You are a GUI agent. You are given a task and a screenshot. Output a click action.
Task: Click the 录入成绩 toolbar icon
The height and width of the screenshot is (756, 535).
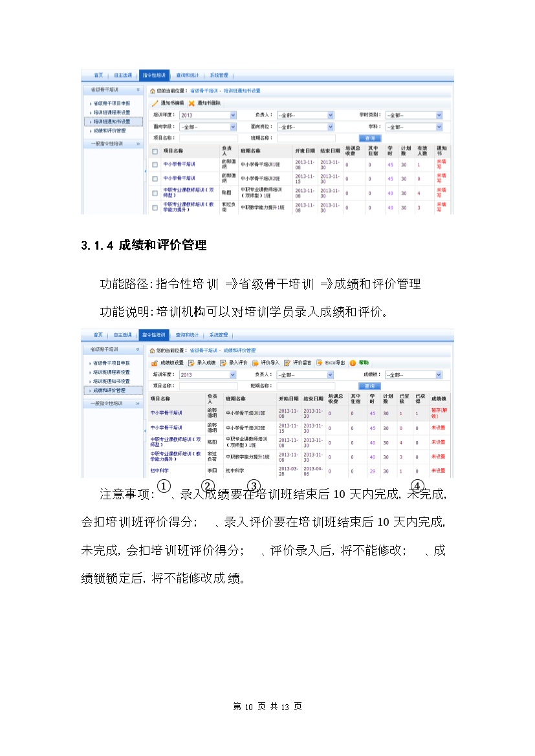(x=191, y=363)
